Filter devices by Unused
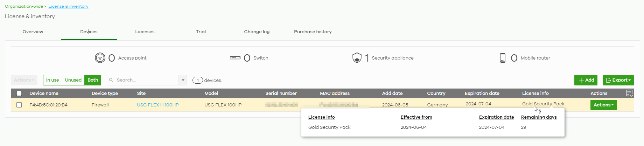 pyautogui.click(x=73, y=80)
